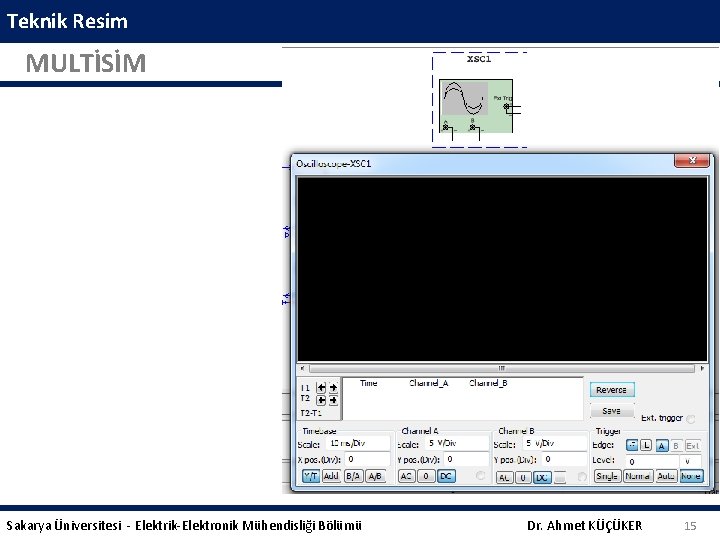Click the Channel_A column header

[428, 383]
